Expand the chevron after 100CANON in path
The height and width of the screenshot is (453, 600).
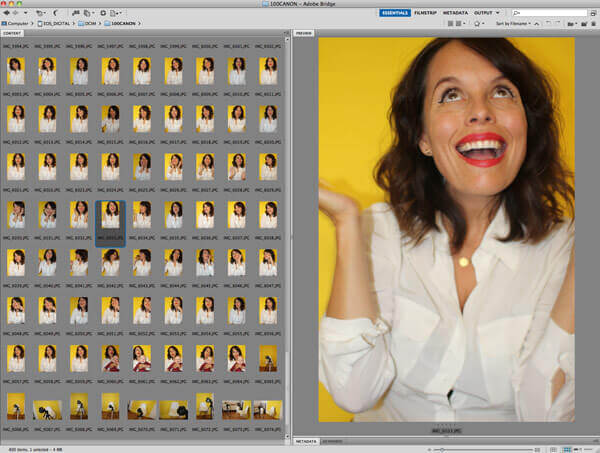[139, 23]
